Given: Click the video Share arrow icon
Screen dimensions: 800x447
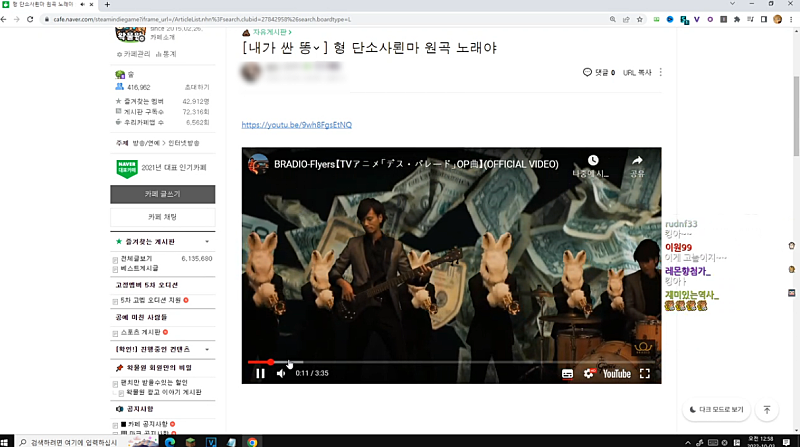Looking at the screenshot, I should (637, 160).
